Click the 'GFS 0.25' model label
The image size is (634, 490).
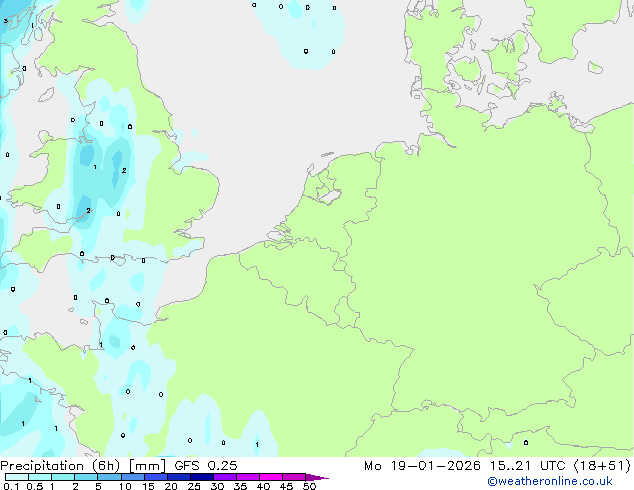pyautogui.click(x=206, y=466)
